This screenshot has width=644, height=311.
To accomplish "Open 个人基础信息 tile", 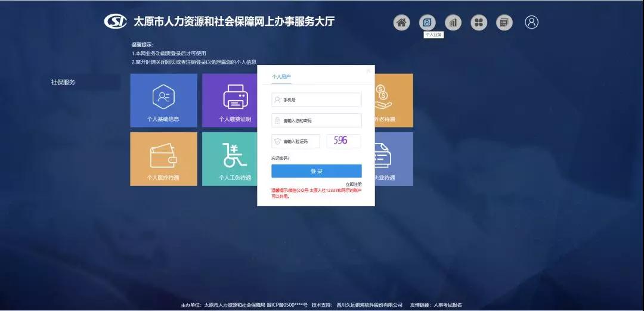I will click(x=163, y=100).
